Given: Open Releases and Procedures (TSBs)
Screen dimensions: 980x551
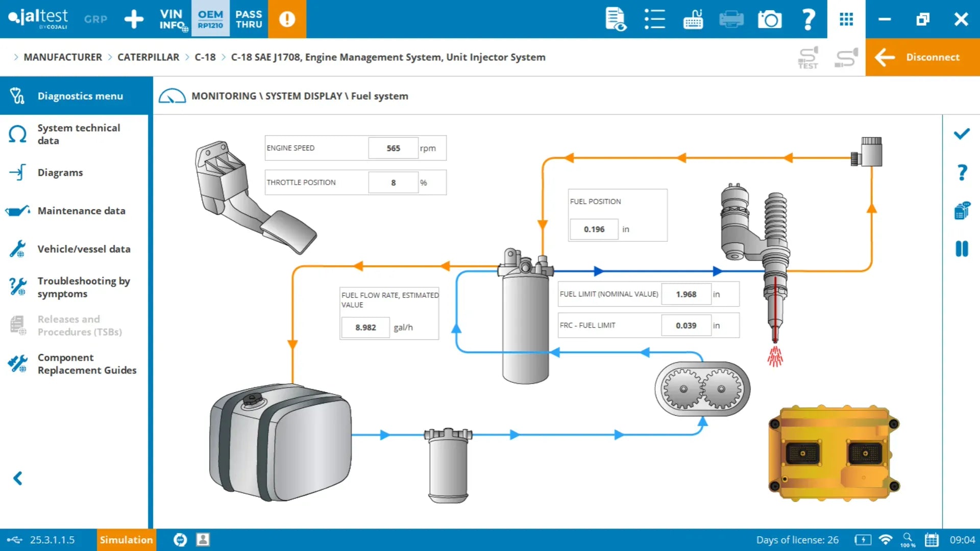Looking at the screenshot, I should click(74, 325).
